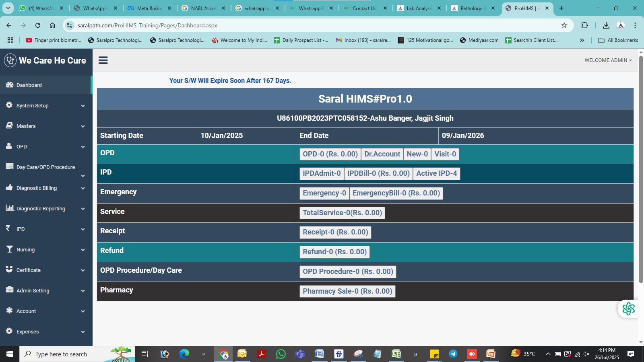Open browser extensions puzzle icon

(x=584, y=25)
